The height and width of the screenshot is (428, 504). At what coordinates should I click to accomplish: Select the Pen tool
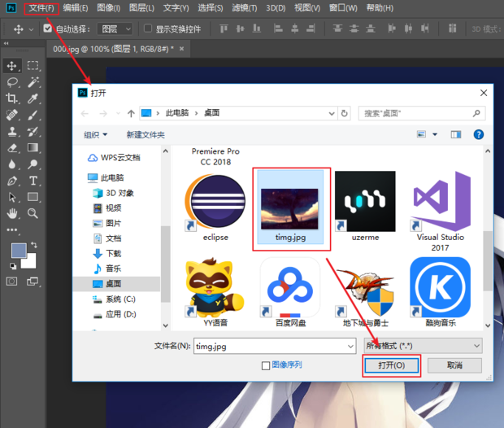point(12,181)
